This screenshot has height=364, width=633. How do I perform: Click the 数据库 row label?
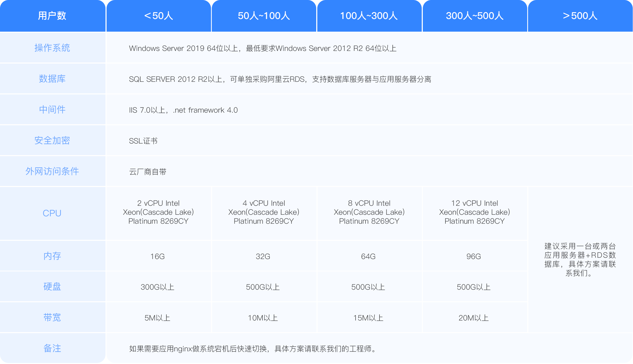click(52, 79)
